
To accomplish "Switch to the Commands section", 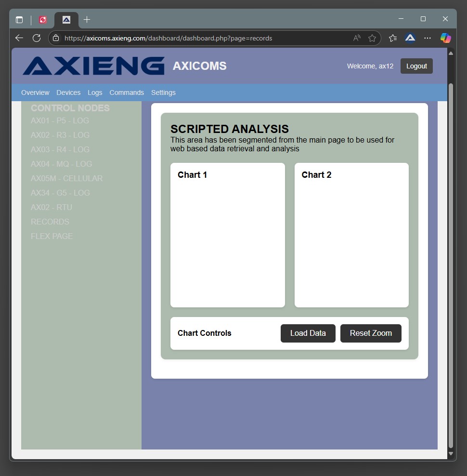I will click(x=127, y=93).
